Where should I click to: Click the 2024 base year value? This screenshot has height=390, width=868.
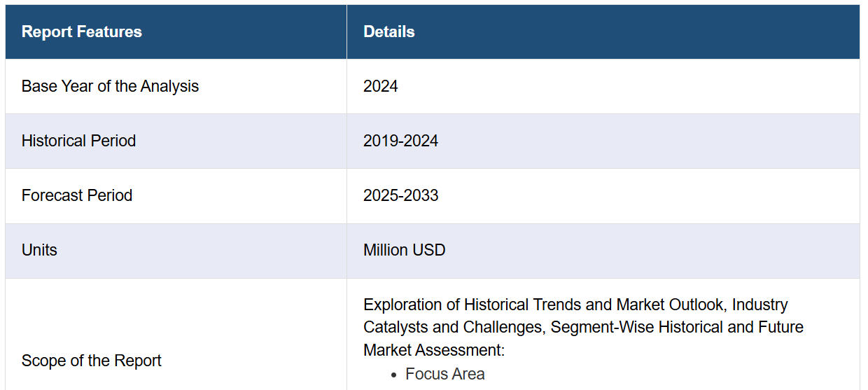click(x=381, y=86)
